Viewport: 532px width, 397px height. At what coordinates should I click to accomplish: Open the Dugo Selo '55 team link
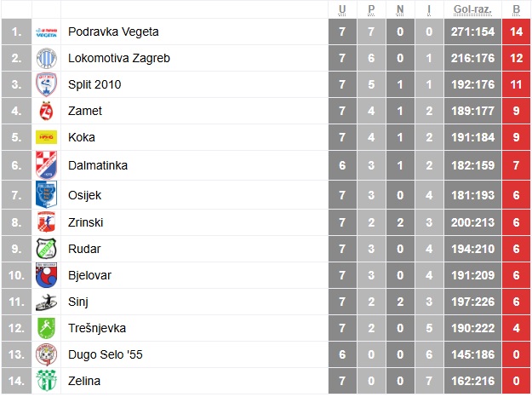[106, 354]
